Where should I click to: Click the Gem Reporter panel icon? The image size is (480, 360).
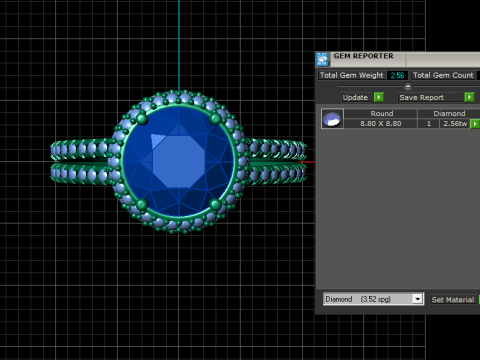pos(322,59)
